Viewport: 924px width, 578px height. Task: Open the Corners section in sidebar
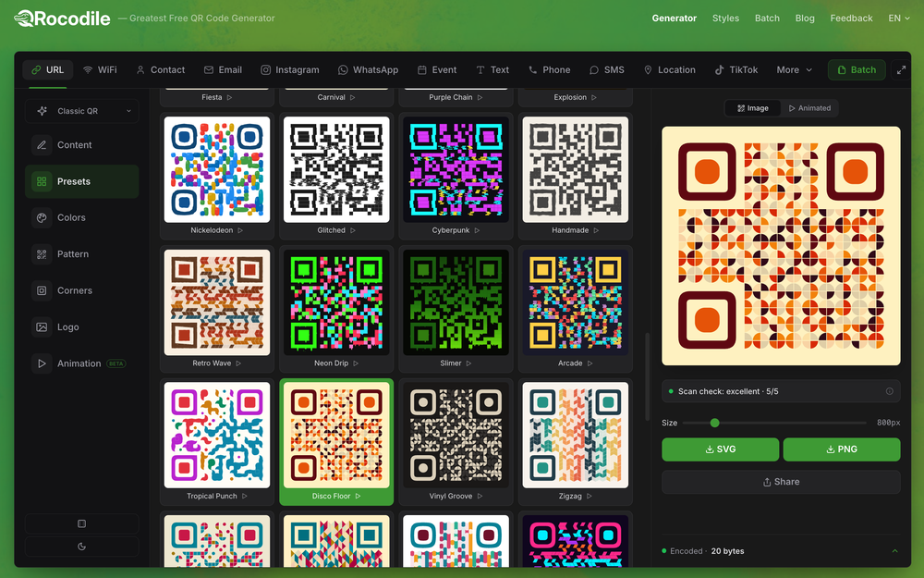82,290
